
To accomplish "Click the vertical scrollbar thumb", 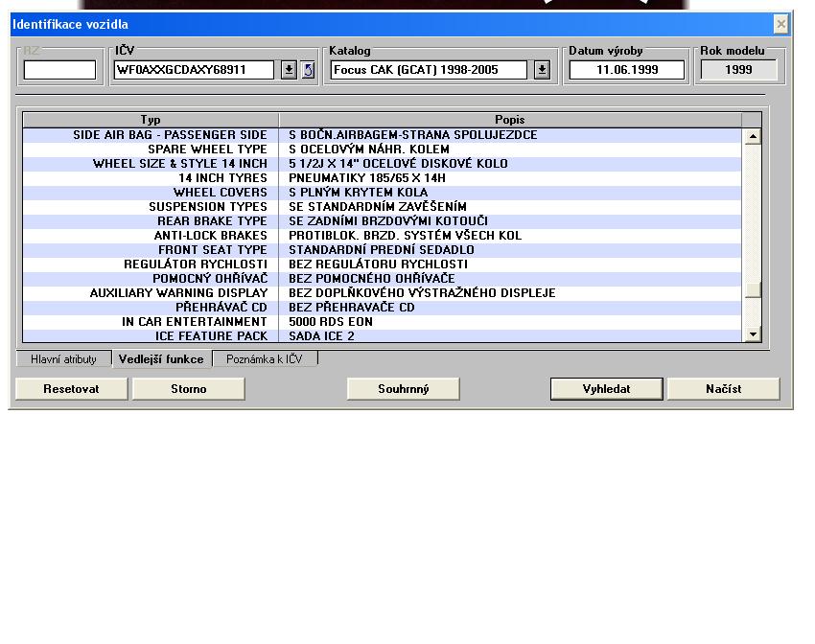I will (x=753, y=289).
